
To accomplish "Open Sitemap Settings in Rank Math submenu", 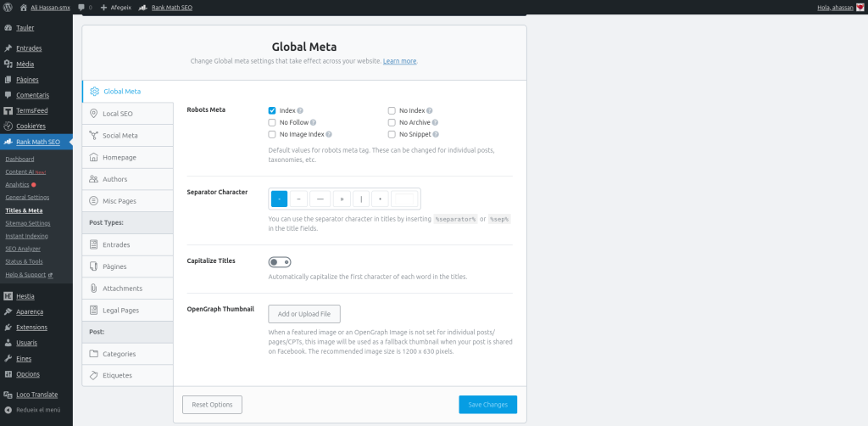I will click(x=27, y=222).
